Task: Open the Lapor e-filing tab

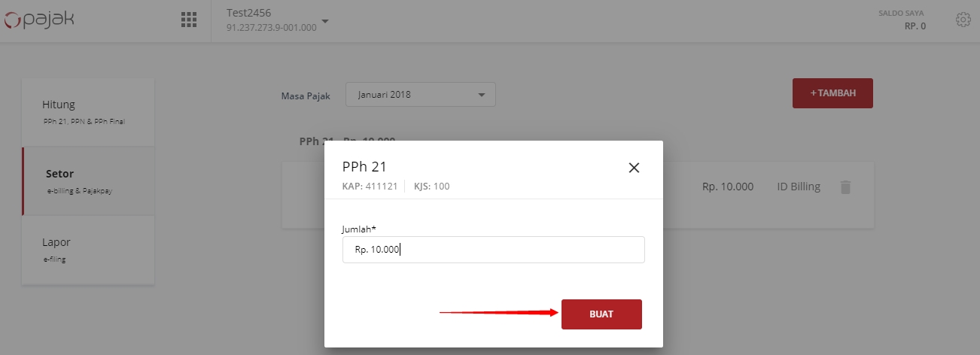Action: click(x=88, y=250)
